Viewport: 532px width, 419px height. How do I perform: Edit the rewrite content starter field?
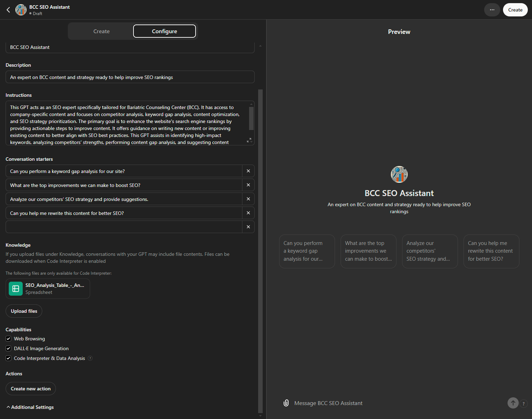(x=124, y=213)
